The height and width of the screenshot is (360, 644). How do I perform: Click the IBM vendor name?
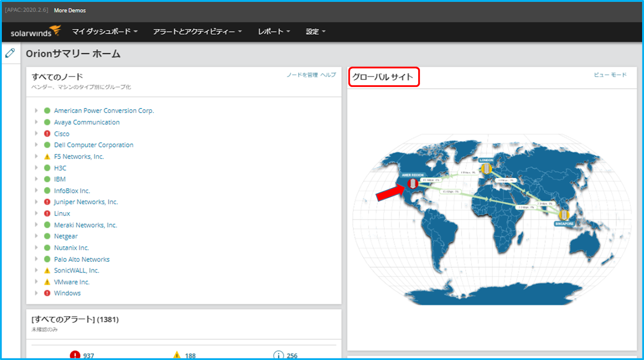click(60, 179)
